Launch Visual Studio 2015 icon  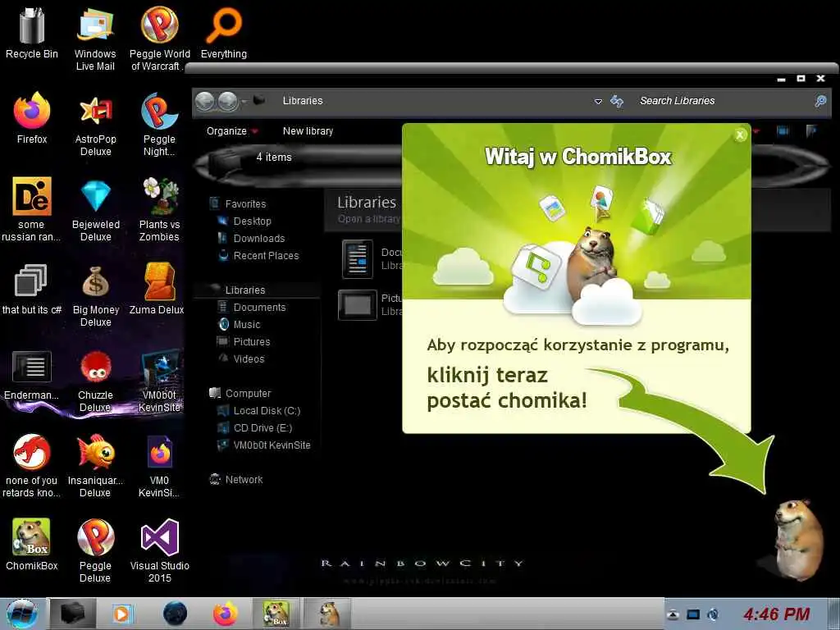(160, 550)
